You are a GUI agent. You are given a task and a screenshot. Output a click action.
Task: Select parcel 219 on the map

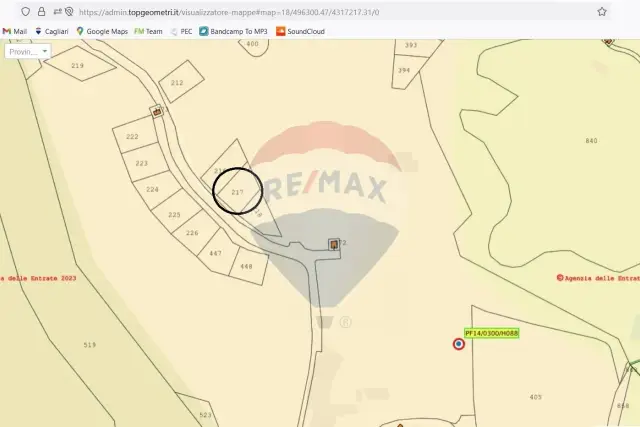(78, 65)
